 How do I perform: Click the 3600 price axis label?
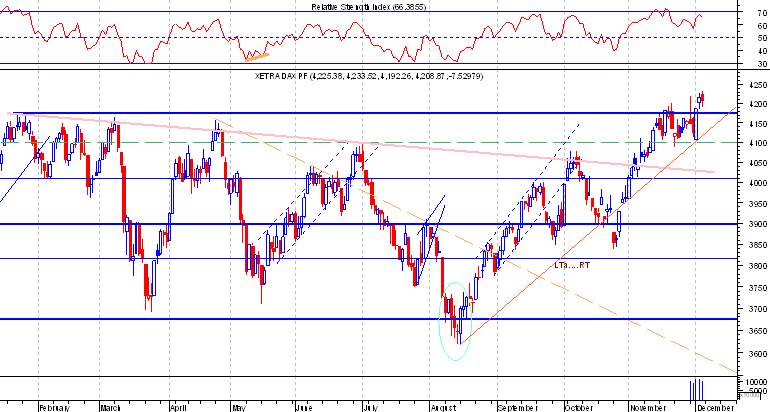758,354
